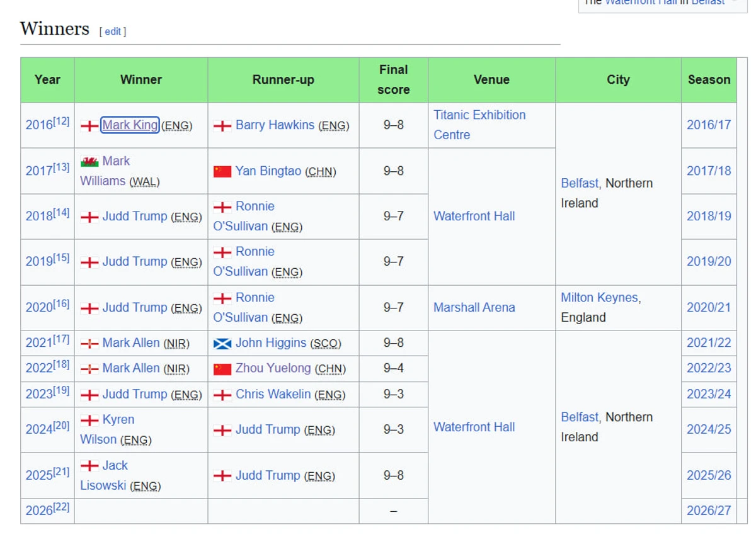756x542 pixels.
Task: Click the Scotland flag beside John Higgins
Action: pos(222,344)
